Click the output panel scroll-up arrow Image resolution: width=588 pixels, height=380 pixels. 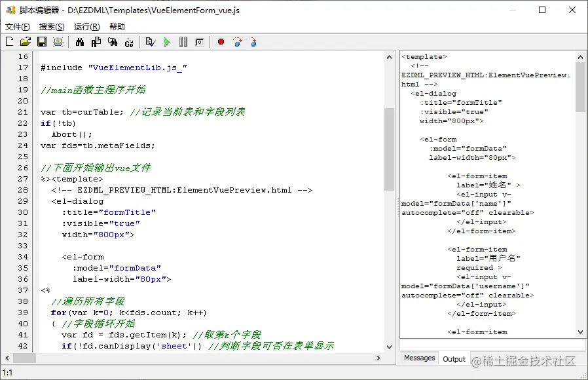(580, 57)
